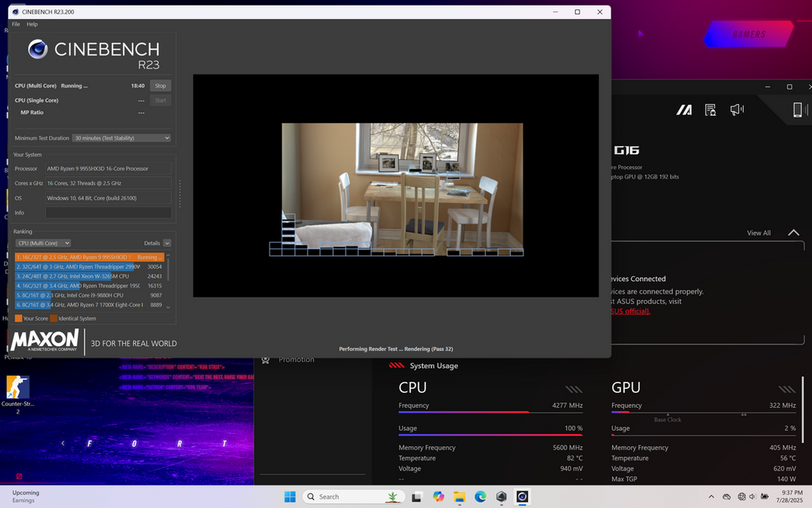Open the ASUS official link
The height and width of the screenshot is (508, 812).
click(x=630, y=311)
